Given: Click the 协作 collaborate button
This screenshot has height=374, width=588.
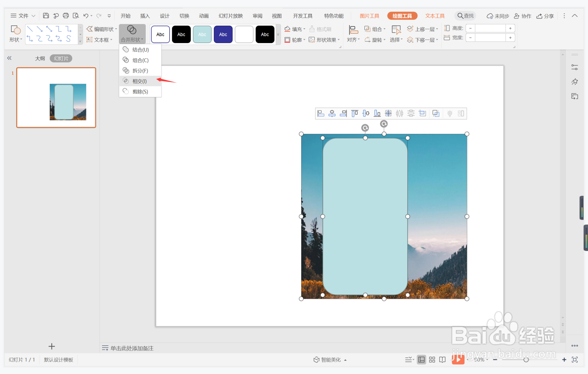Looking at the screenshot, I should [x=523, y=16].
